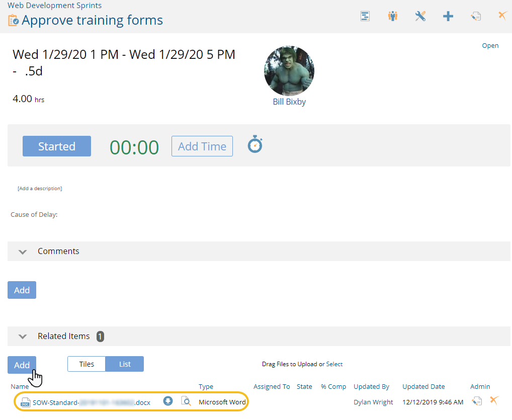512x420 pixels.
Task: Switch related items to Tiles view
Action: coord(87,364)
